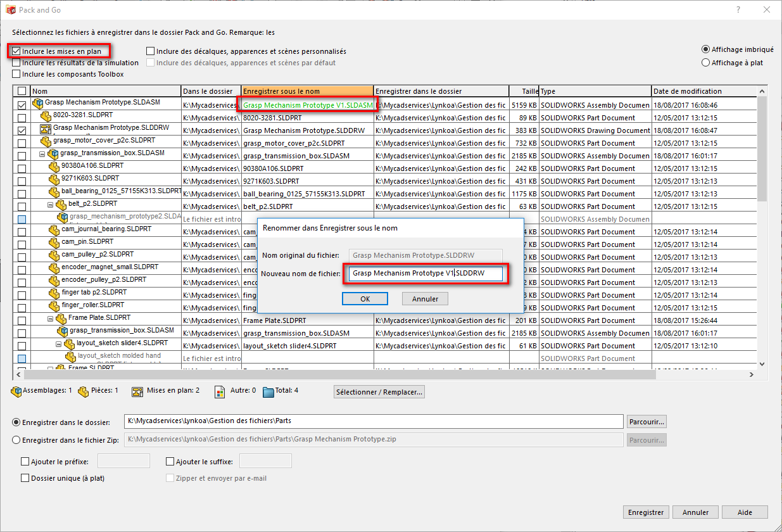
Task: Click the Enregistrer sous le nom column header
Action: coord(308,91)
